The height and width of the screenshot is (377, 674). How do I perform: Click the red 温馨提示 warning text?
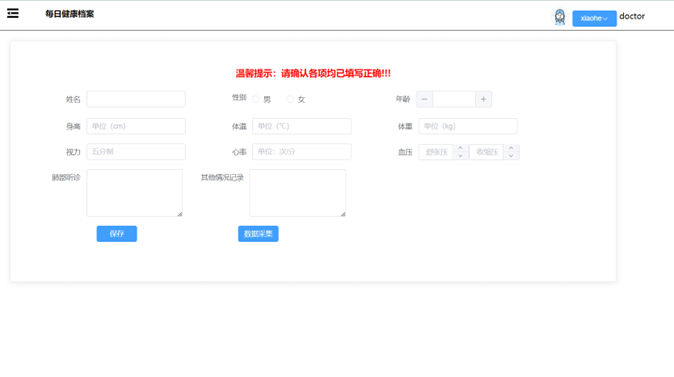pyautogui.click(x=313, y=74)
